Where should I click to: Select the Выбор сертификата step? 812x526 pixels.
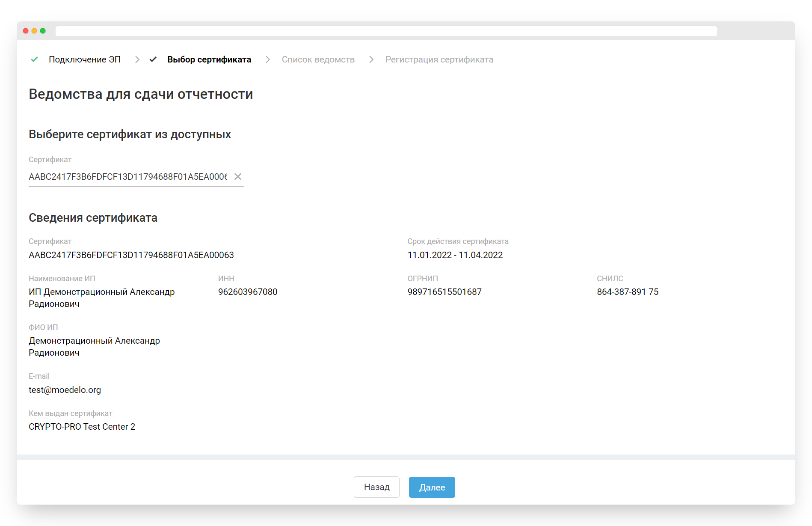click(x=209, y=59)
